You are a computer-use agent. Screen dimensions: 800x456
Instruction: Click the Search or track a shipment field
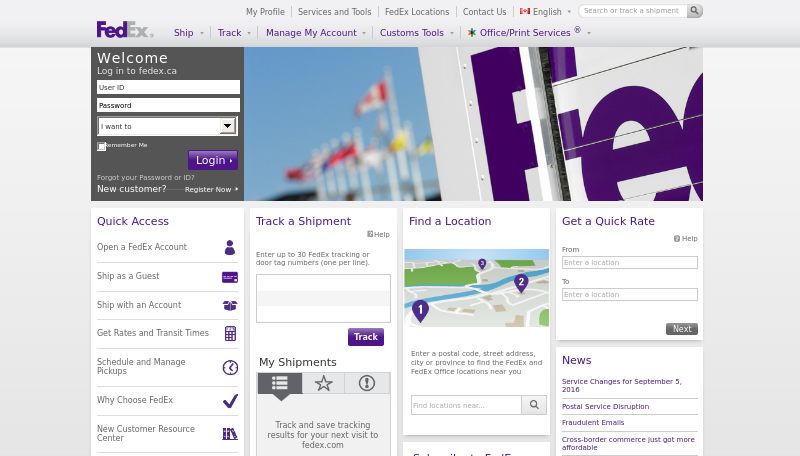click(633, 11)
